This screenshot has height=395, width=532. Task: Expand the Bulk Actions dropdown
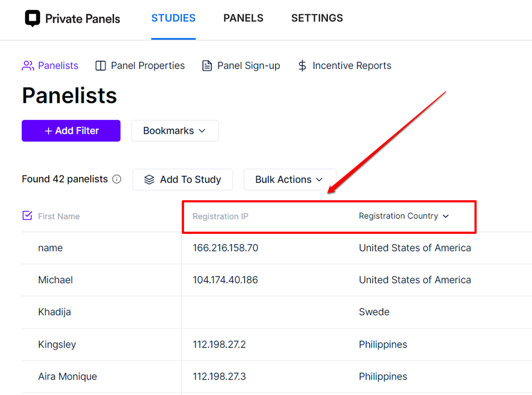tap(290, 180)
